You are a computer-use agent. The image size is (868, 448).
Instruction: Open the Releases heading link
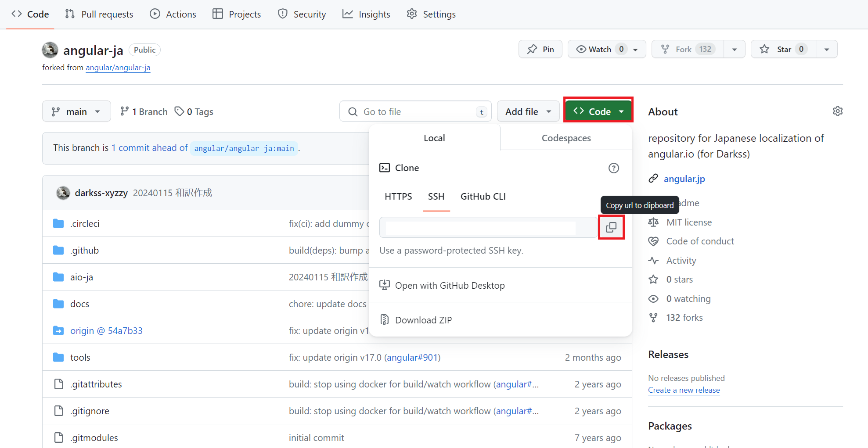[668, 355]
